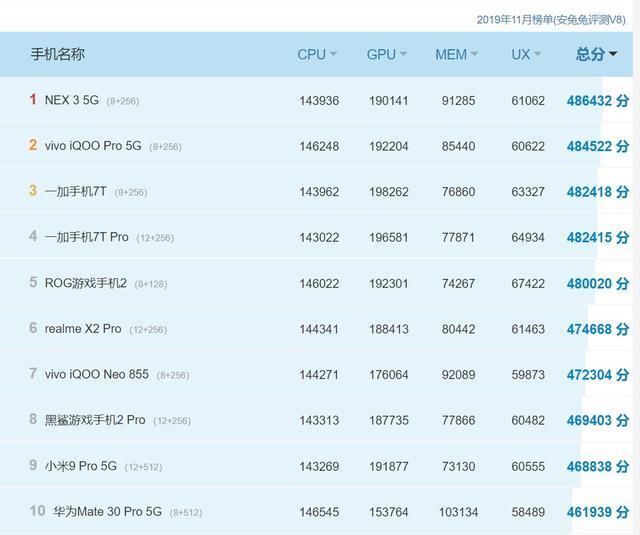Open vivo iQOO Neo 855 entry

tap(97, 374)
